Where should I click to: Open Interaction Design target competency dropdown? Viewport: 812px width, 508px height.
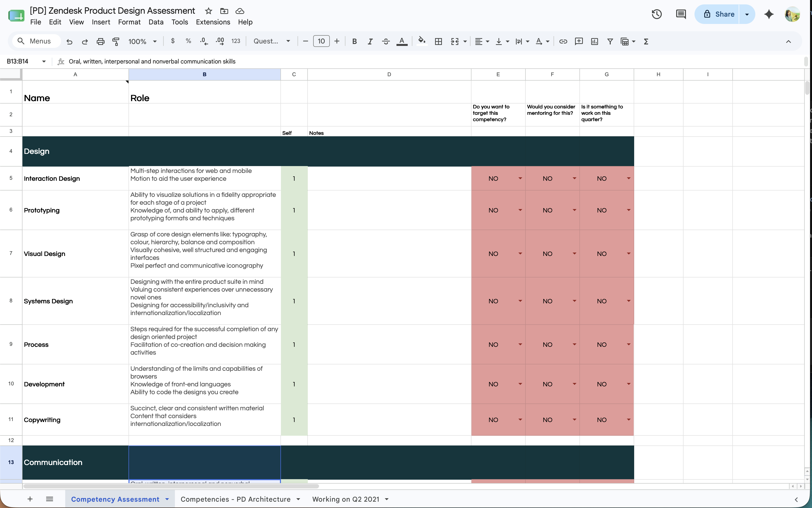tap(520, 178)
